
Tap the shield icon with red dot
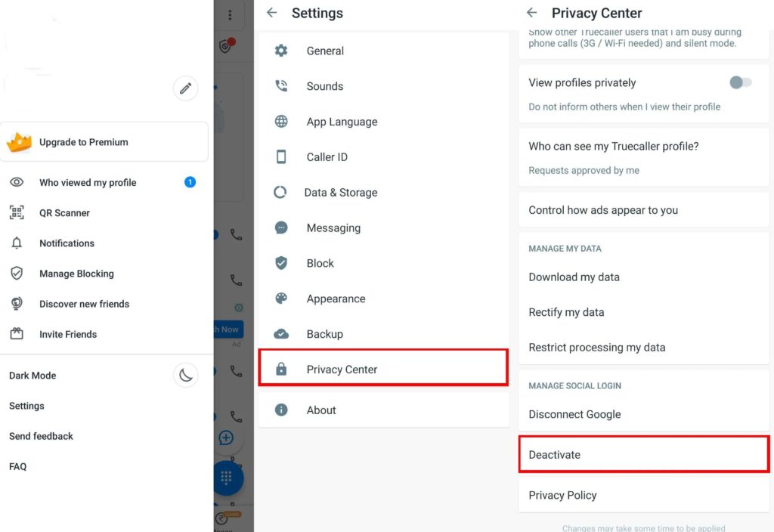pyautogui.click(x=227, y=45)
